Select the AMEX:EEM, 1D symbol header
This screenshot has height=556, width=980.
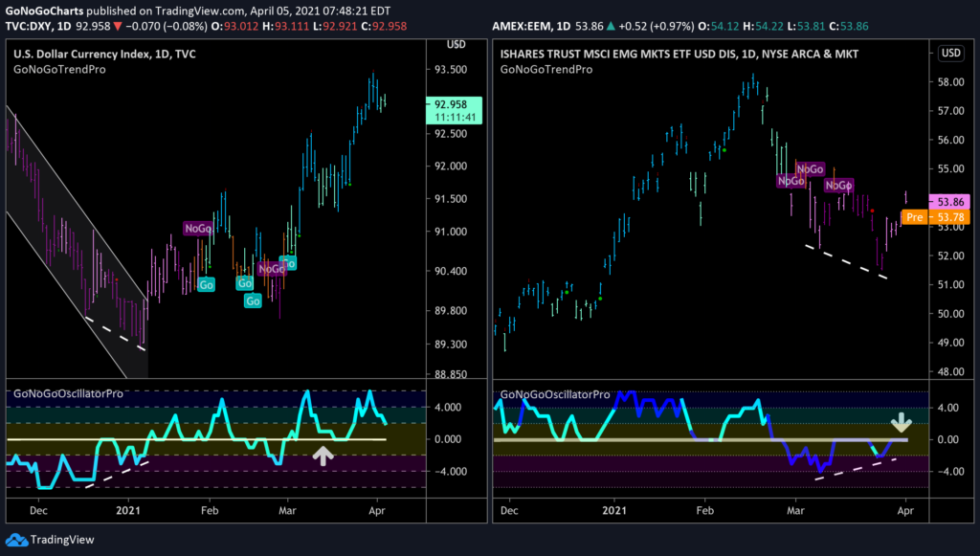click(531, 26)
